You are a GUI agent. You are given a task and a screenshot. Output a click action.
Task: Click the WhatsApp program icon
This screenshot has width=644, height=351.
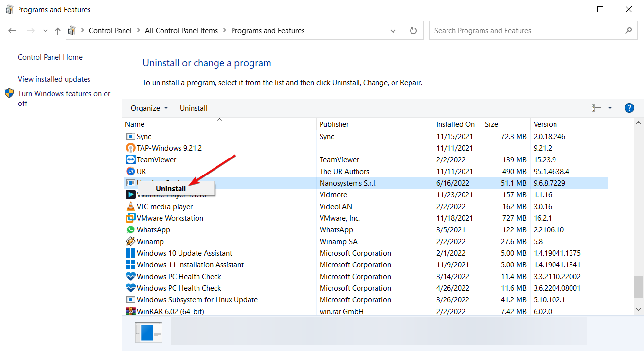tap(130, 230)
